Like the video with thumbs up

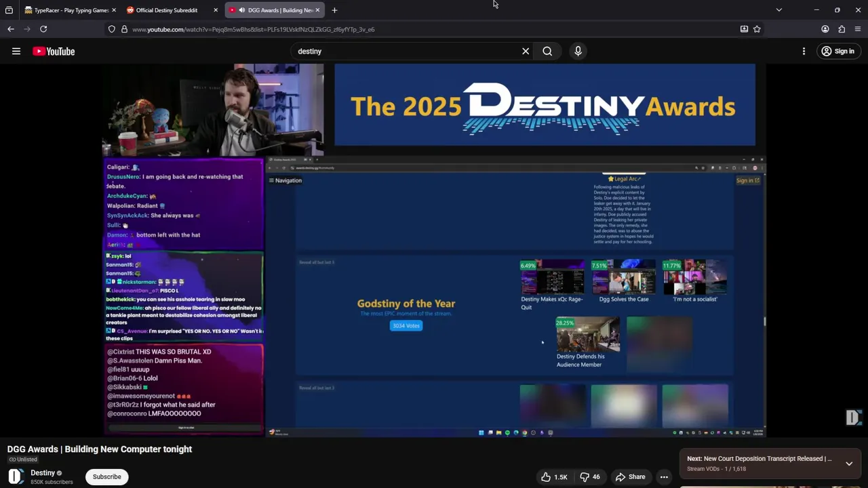tap(554, 477)
